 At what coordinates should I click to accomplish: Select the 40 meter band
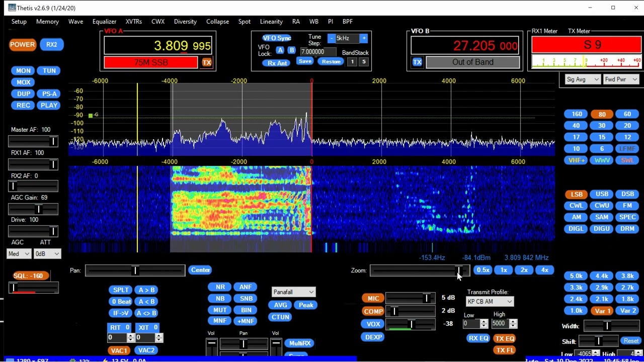pos(577,126)
